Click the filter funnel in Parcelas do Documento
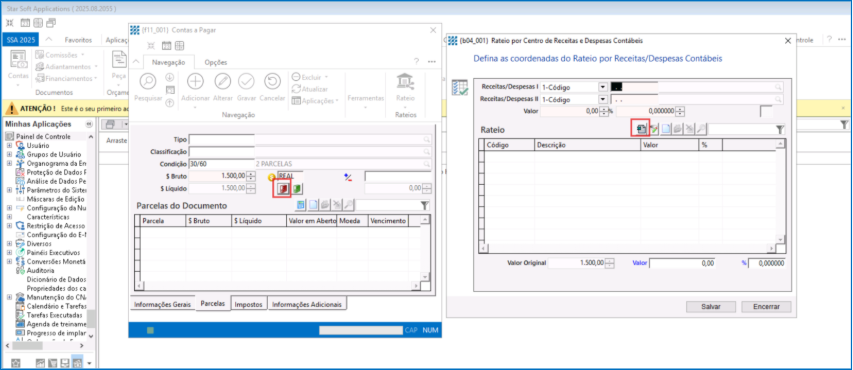 [x=425, y=205]
